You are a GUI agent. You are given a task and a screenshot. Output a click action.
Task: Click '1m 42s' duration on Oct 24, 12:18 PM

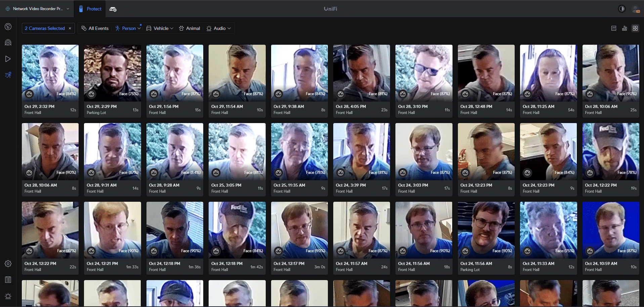tap(257, 267)
